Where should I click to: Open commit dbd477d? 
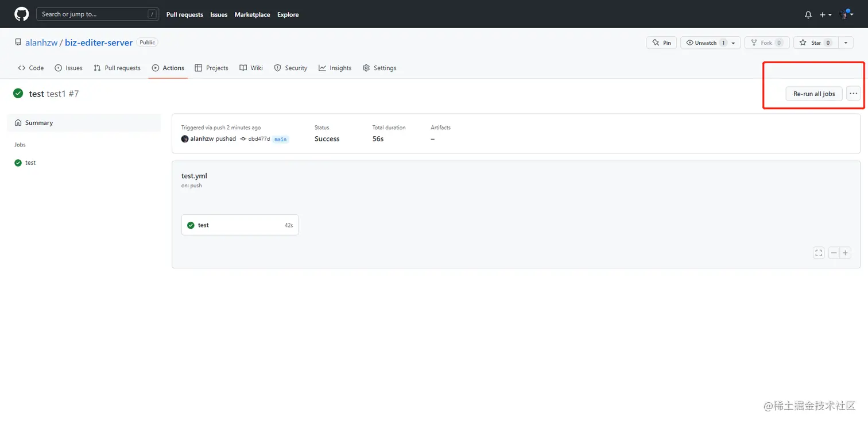(x=259, y=139)
